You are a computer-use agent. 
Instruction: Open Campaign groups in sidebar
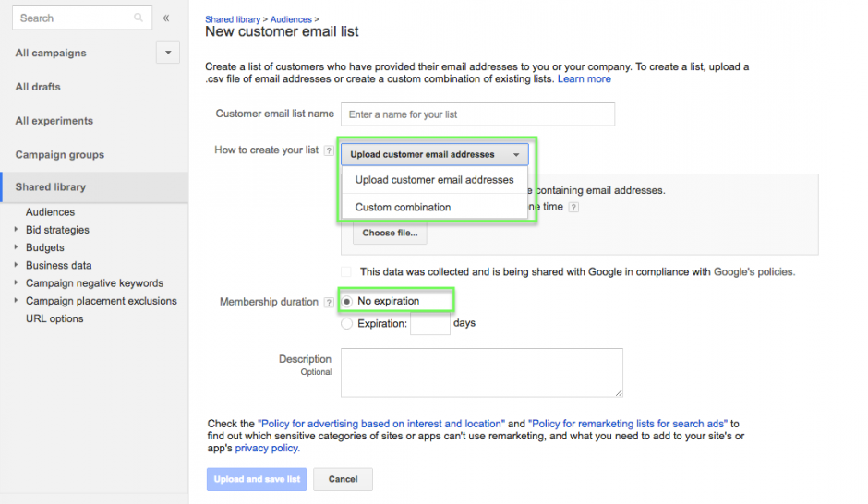point(60,155)
